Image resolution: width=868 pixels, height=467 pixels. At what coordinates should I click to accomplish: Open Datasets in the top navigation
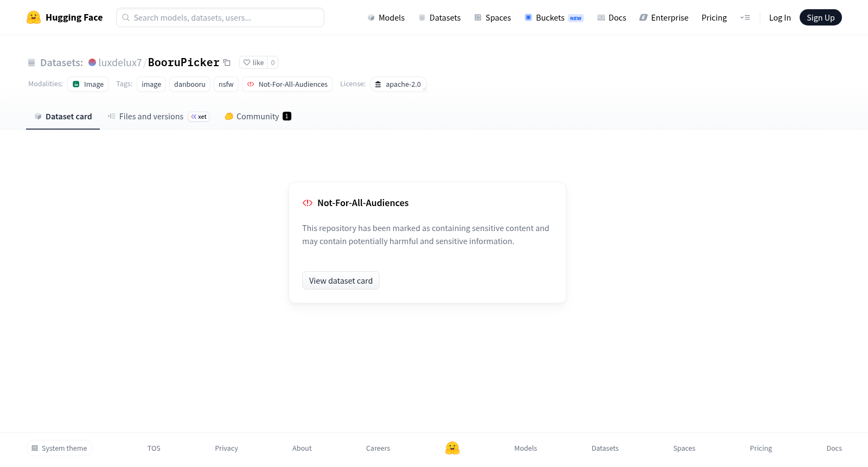pos(439,17)
